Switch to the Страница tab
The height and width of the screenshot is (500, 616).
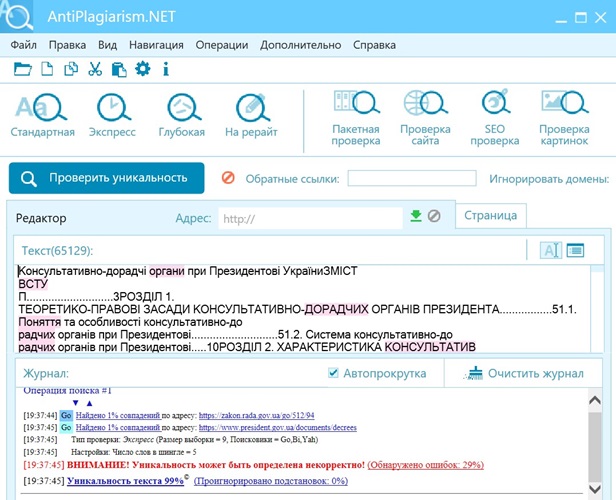point(491,215)
